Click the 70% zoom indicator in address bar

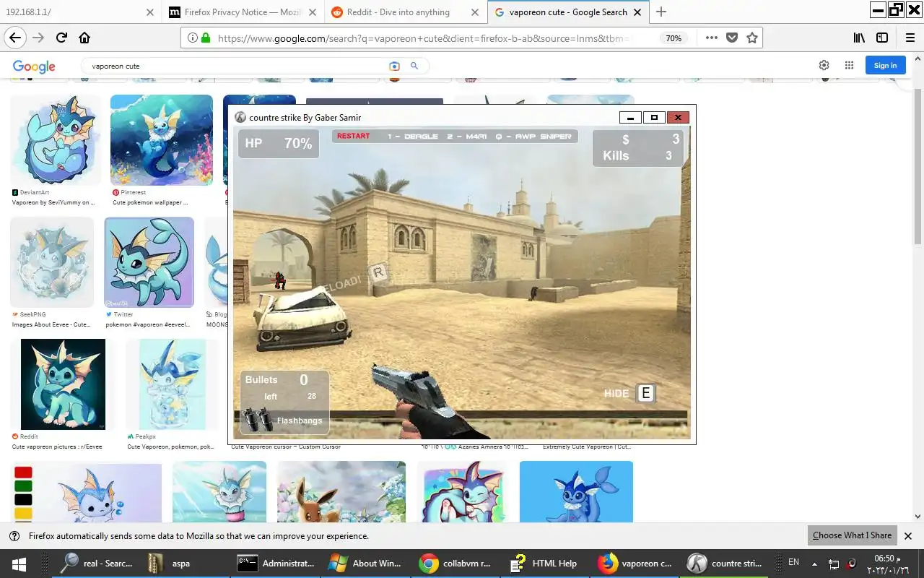point(674,38)
